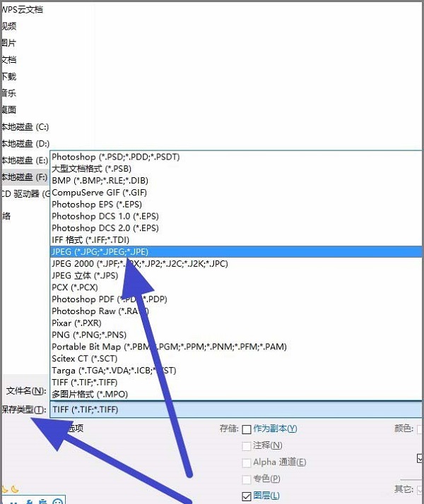424x504 pixels.
Task: Select 多图片格式 (*.MPO) format
Action: pos(236,395)
